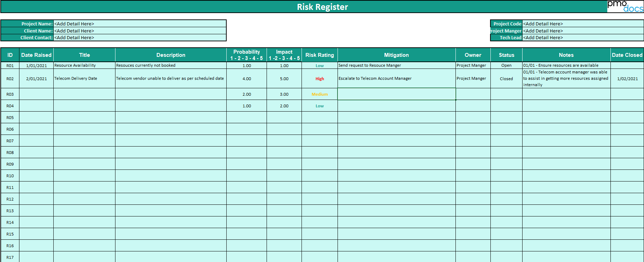Select the Title column header
The height and width of the screenshot is (262, 644).
84,55
